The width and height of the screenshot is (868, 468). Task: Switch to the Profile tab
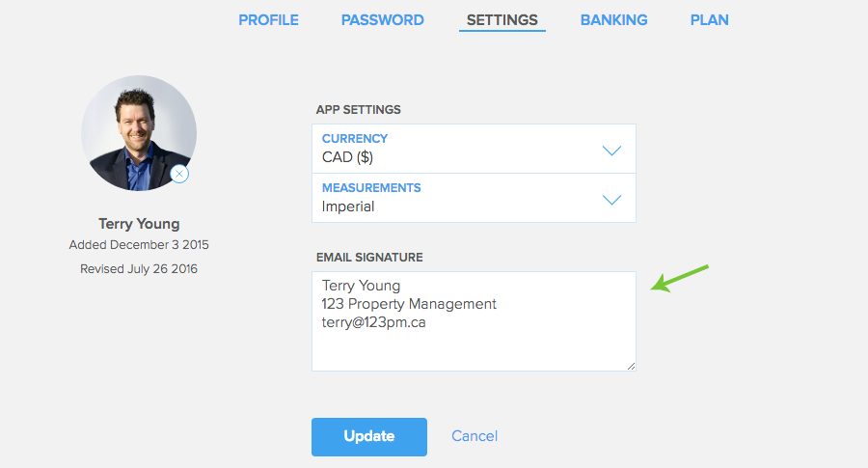tap(268, 20)
